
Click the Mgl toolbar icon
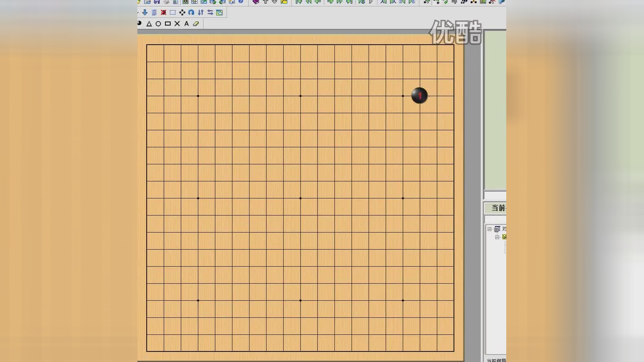click(454, 2)
